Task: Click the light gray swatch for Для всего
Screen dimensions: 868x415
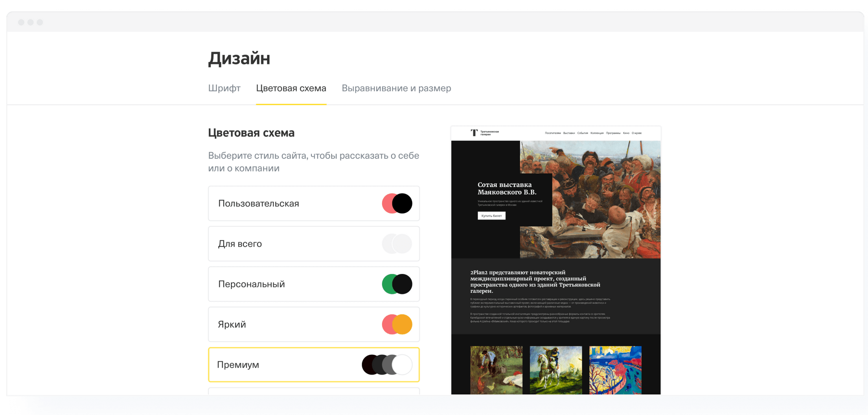Action: (397, 244)
